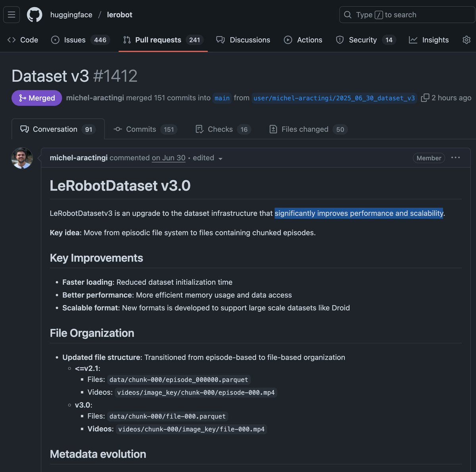Image resolution: width=476 pixels, height=472 pixels.
Task: Open the Discussions tab
Action: pyautogui.click(x=243, y=40)
